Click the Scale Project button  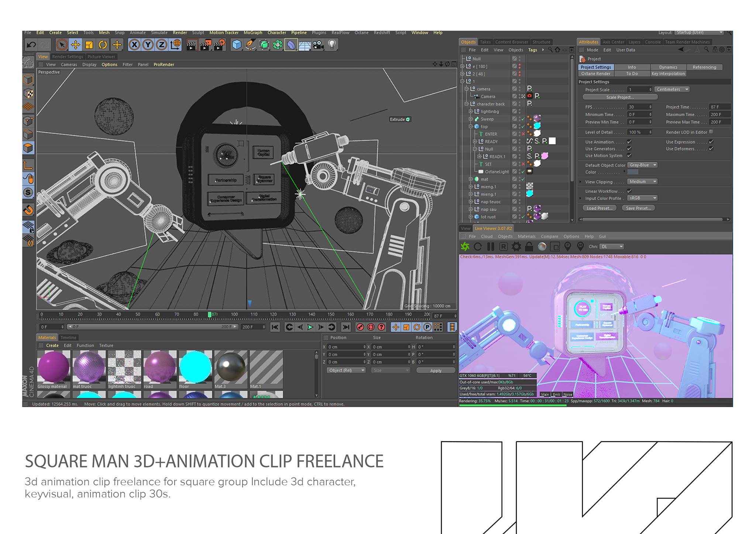pyautogui.click(x=620, y=97)
